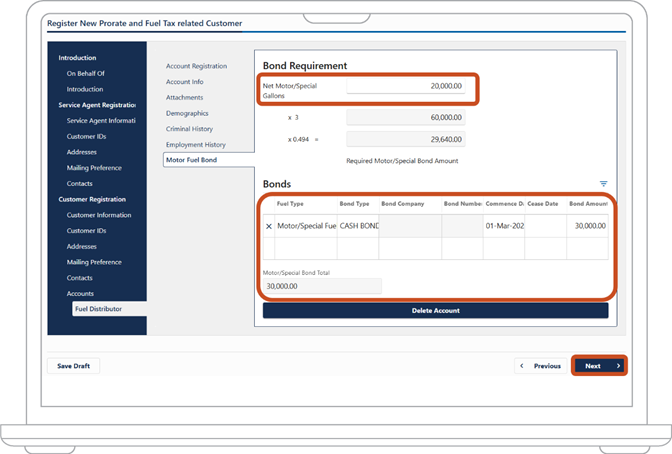Click the 30,000.00 bond amount cell
672x454 pixels.
pyautogui.click(x=587, y=226)
